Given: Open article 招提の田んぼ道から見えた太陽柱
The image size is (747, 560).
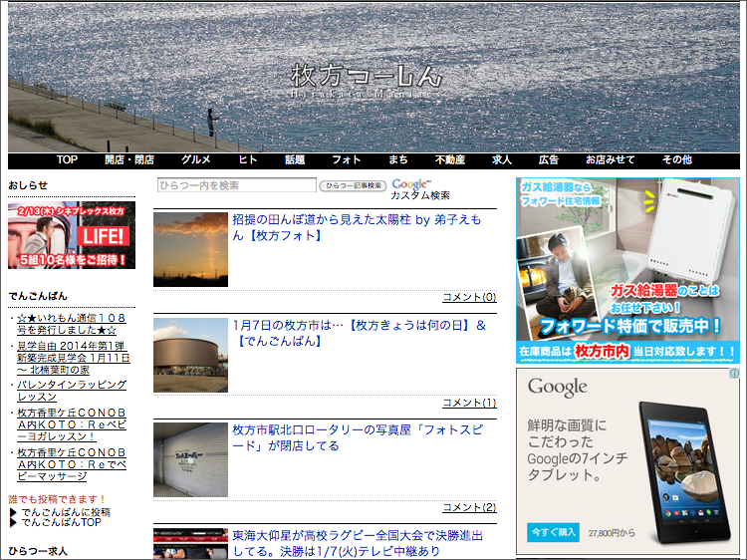Looking at the screenshot, I should click(357, 227).
